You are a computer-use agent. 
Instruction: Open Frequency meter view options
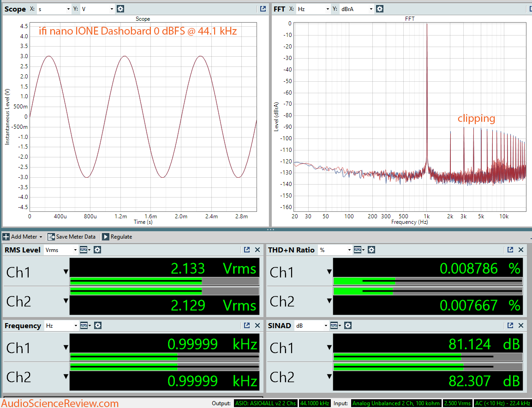(x=85, y=325)
